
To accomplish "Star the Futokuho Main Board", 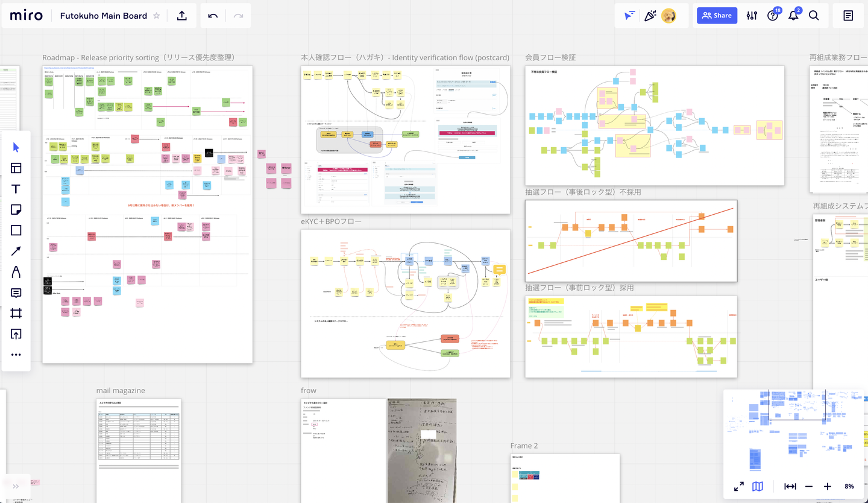I will [157, 16].
